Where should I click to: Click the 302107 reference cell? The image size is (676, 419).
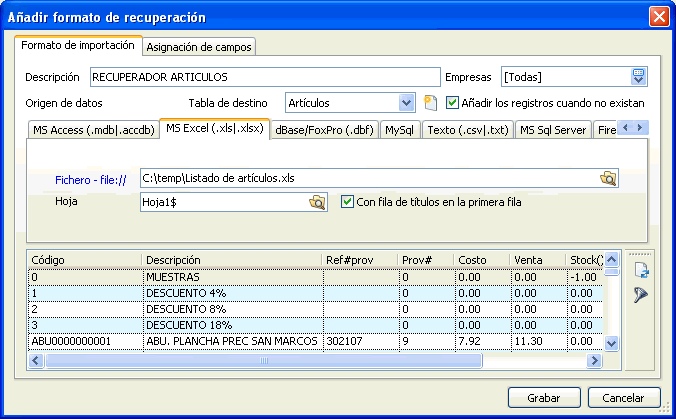(x=361, y=341)
